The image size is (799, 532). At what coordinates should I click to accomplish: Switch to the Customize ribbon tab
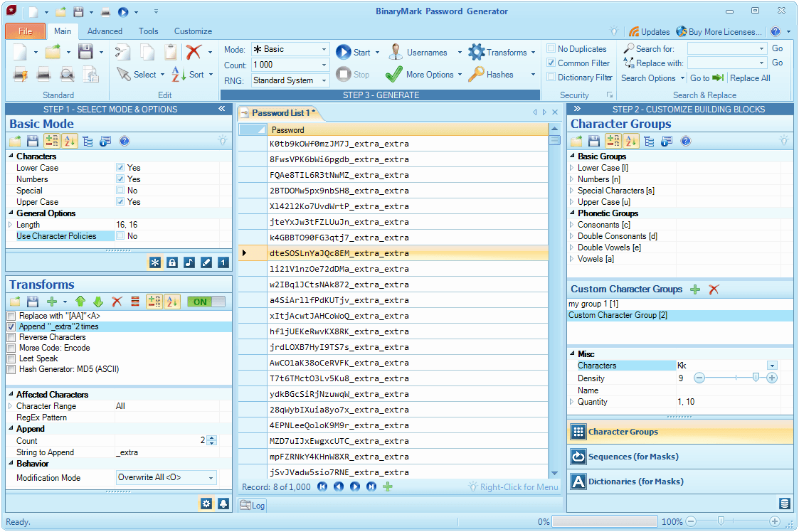[x=193, y=31]
